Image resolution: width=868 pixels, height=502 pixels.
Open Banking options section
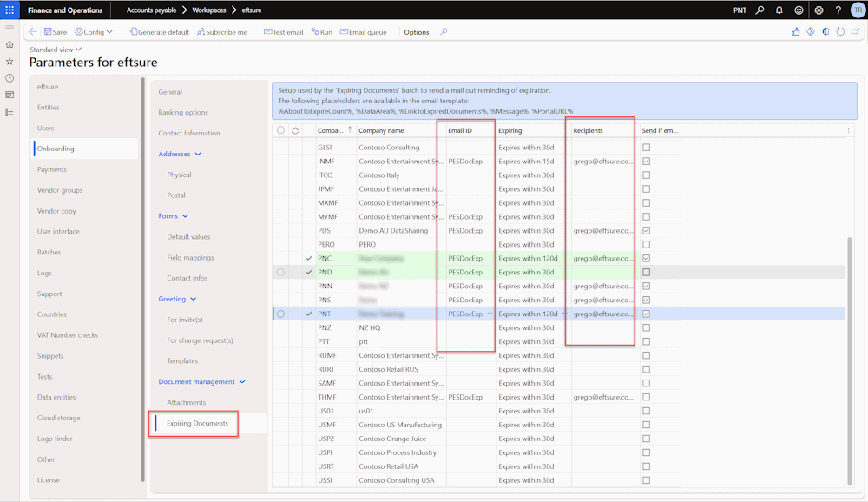[183, 113]
